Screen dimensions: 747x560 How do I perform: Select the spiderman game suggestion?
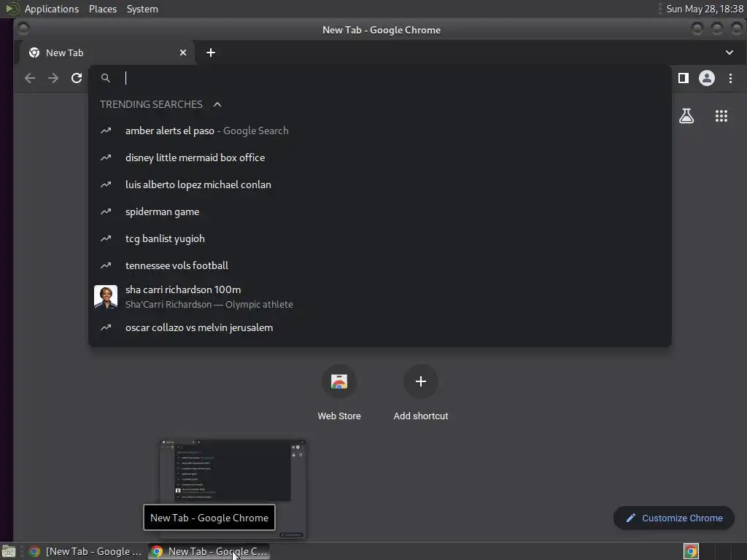click(x=379, y=212)
